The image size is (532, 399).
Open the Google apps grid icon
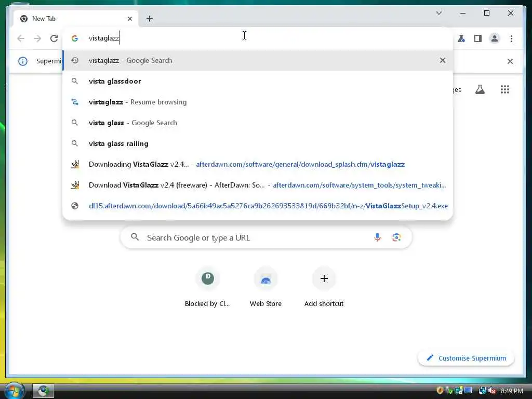[x=505, y=89]
